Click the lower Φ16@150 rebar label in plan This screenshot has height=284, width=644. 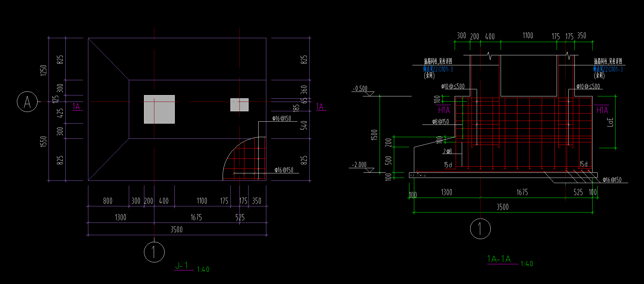[284, 170]
